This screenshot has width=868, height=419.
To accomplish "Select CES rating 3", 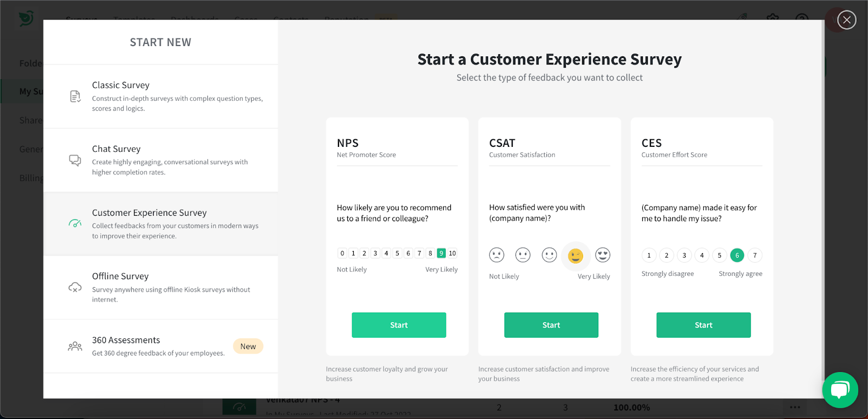I will coord(684,255).
